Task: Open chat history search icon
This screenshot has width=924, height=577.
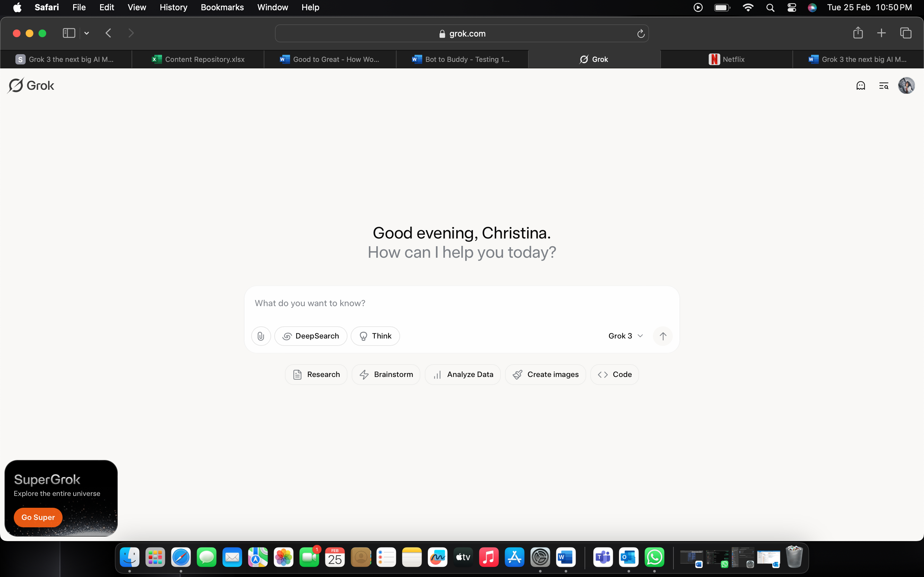Action: pos(884,86)
